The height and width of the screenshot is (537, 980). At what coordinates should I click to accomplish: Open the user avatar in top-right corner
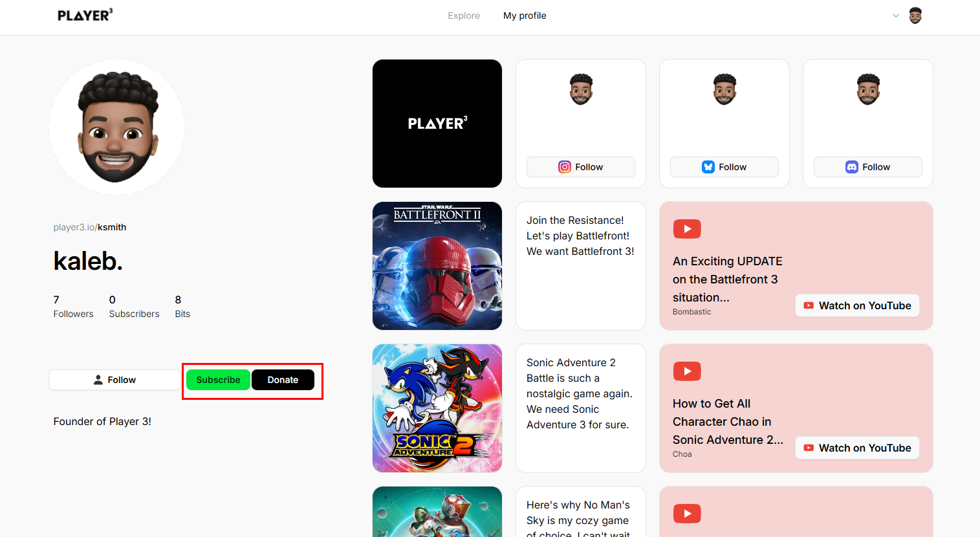[915, 16]
